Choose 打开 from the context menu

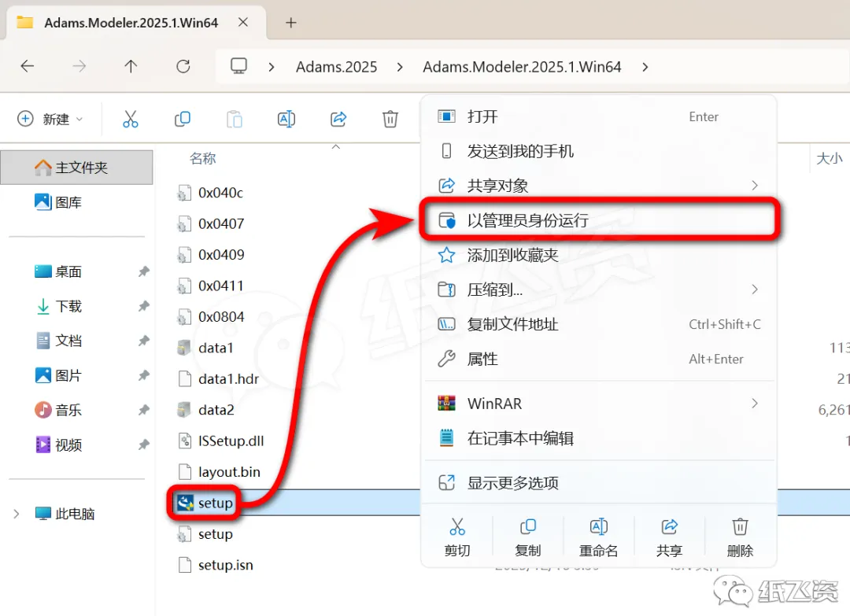pos(599,116)
